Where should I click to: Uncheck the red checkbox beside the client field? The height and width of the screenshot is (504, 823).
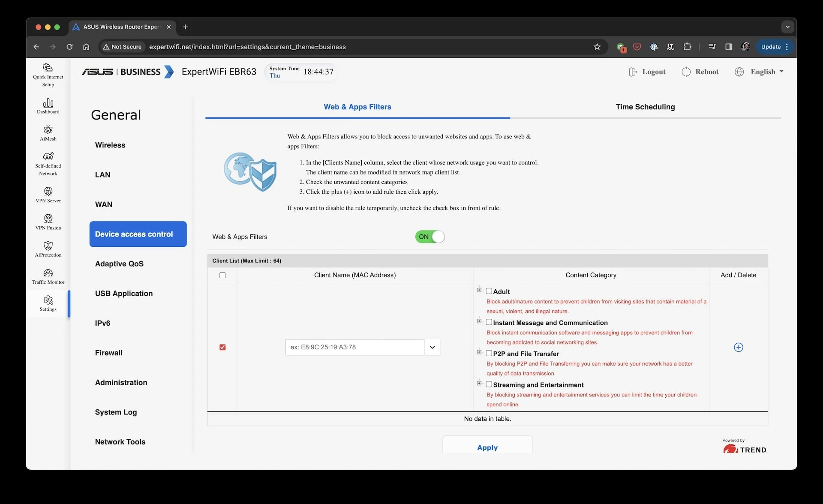222,347
